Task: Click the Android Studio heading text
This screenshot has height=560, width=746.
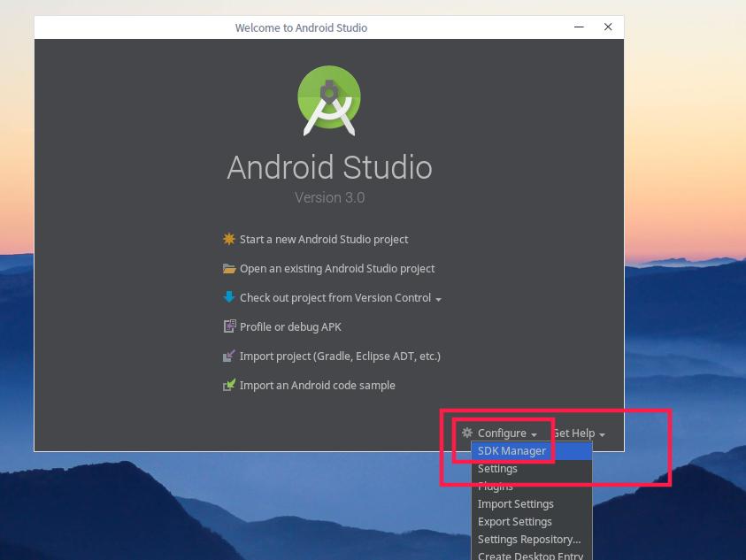Action: (x=330, y=167)
